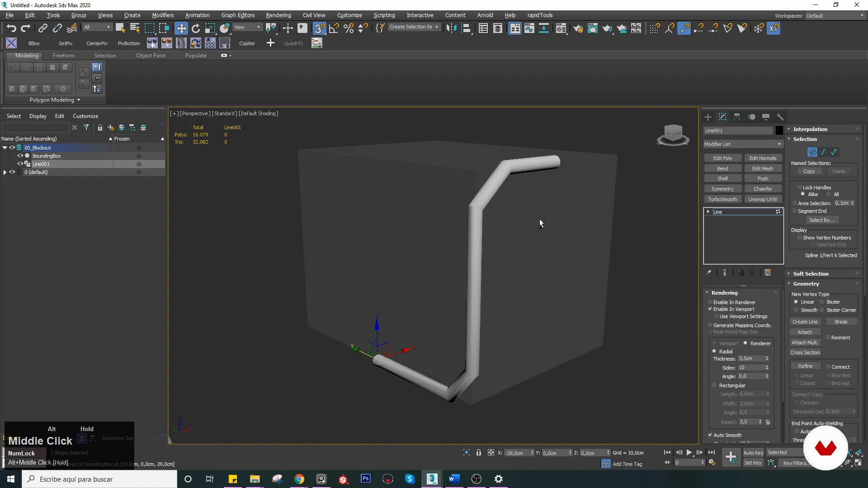The width and height of the screenshot is (868, 488).
Task: Open the Rendering menu
Action: tap(278, 15)
